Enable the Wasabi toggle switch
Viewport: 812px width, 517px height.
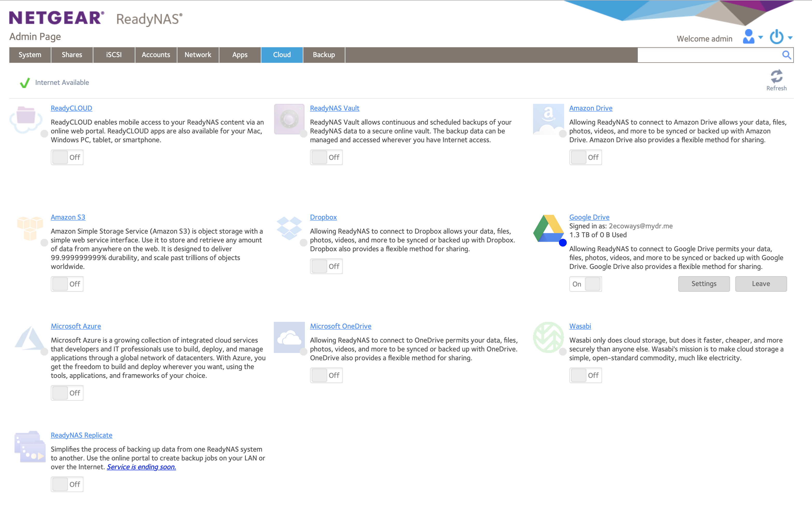click(585, 375)
